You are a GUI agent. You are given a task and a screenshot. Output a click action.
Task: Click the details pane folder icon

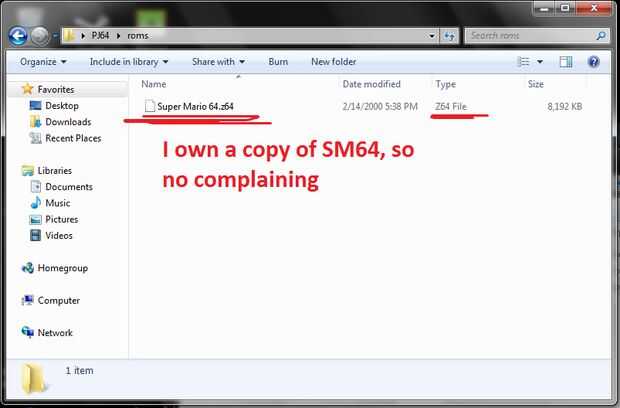click(x=33, y=379)
